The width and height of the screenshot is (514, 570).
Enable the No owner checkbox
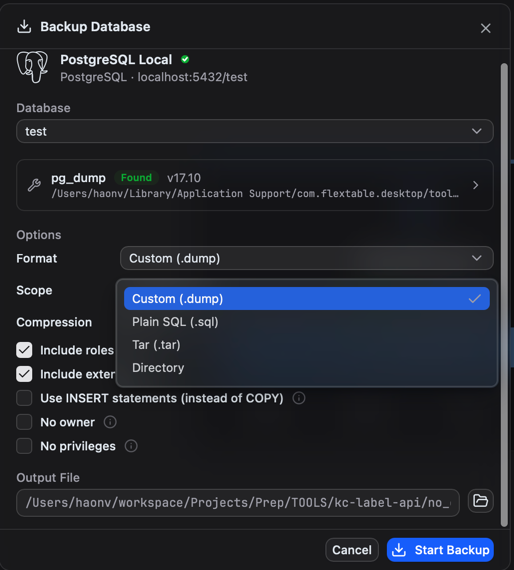pos(24,422)
